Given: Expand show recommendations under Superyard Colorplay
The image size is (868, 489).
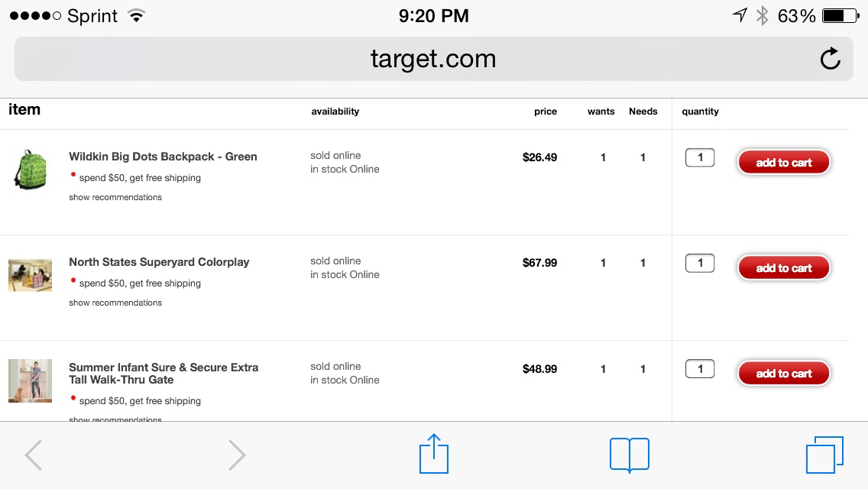Looking at the screenshot, I should (x=115, y=303).
